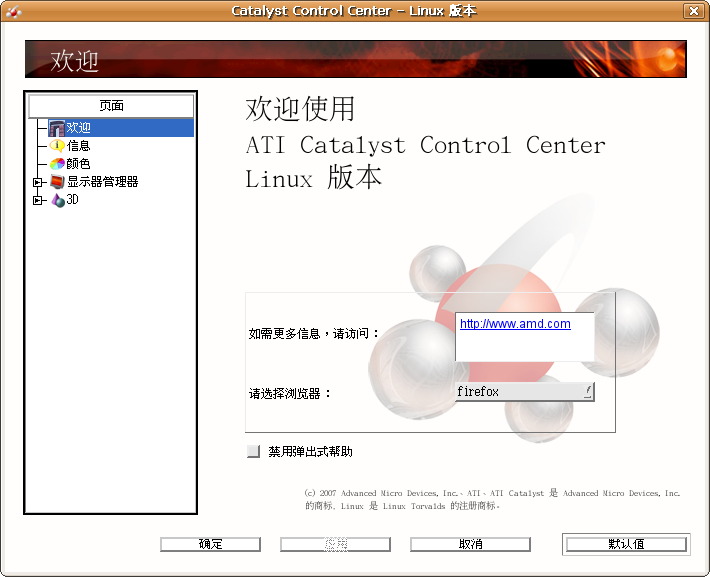Expand the 3D node
710x577 pixels.
click(37, 200)
